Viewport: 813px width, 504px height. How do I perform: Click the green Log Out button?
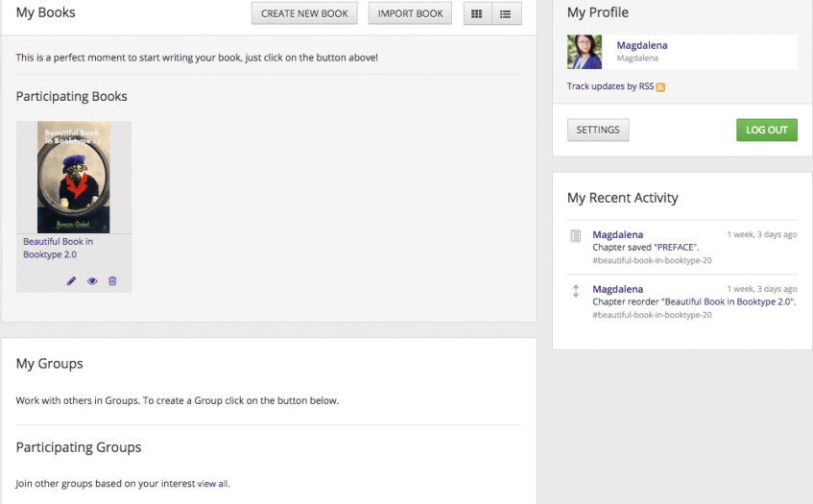(766, 130)
